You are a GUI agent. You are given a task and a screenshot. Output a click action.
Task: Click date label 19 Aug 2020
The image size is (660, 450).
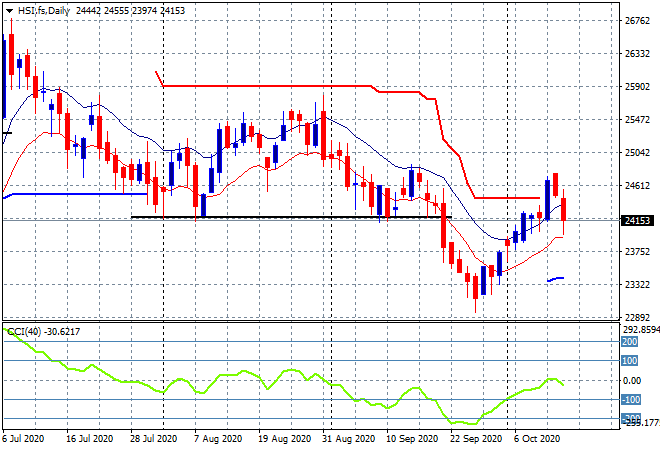click(285, 439)
